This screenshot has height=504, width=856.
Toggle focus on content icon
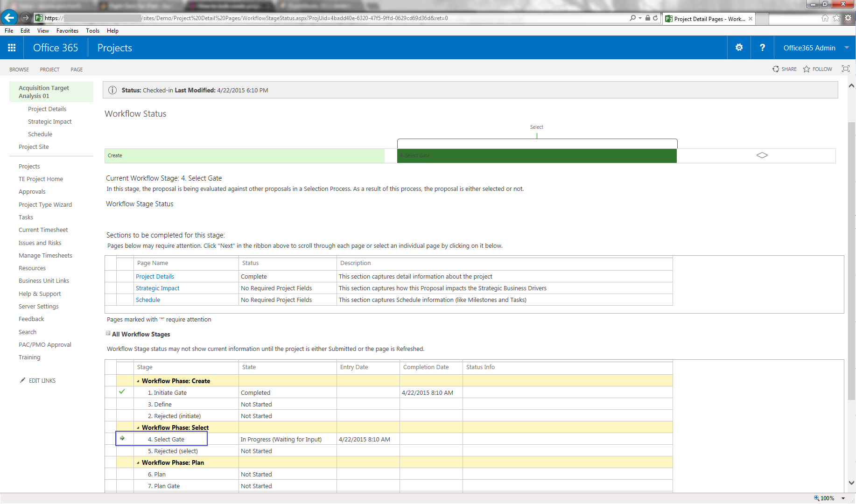coord(845,69)
